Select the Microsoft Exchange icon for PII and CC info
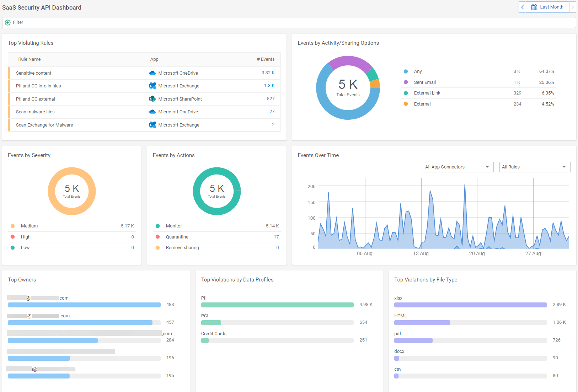Screen dimensions: 578x392 pyautogui.click(x=152, y=86)
